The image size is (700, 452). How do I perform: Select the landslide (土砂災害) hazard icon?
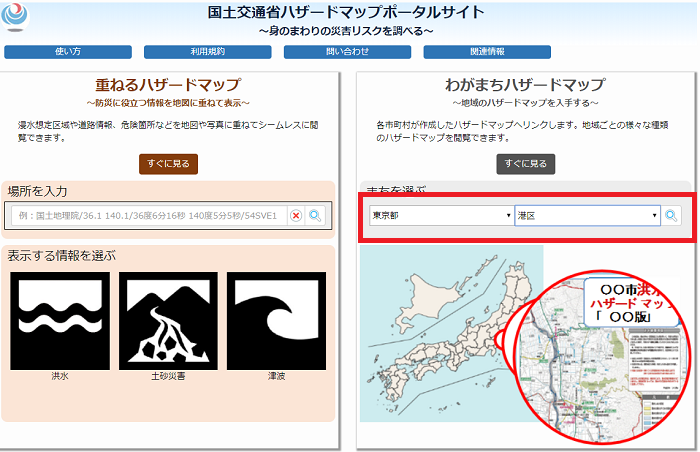coord(168,321)
